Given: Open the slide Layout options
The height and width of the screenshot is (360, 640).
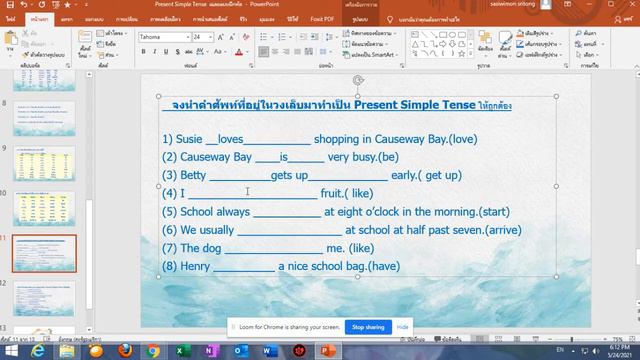Looking at the screenshot, I should click(112, 33).
